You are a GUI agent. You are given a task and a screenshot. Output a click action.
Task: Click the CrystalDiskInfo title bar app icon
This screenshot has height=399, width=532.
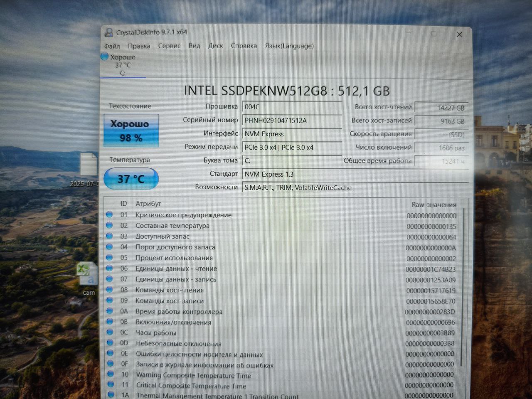point(109,32)
